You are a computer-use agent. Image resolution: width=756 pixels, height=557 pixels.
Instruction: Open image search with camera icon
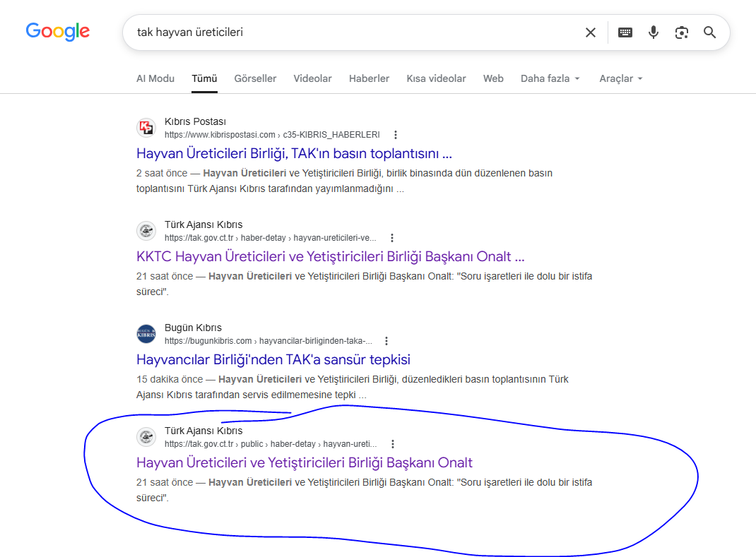click(681, 32)
